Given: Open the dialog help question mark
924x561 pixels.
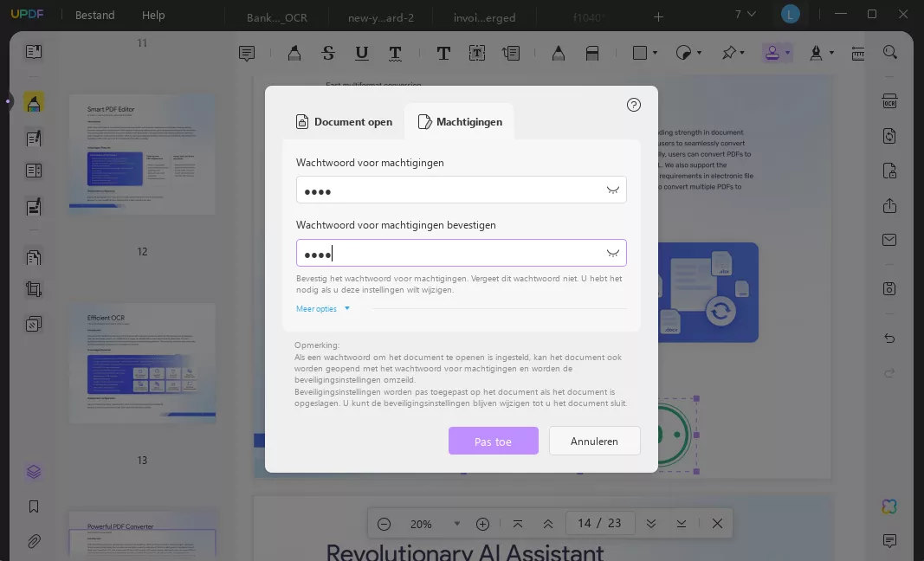Looking at the screenshot, I should point(634,105).
